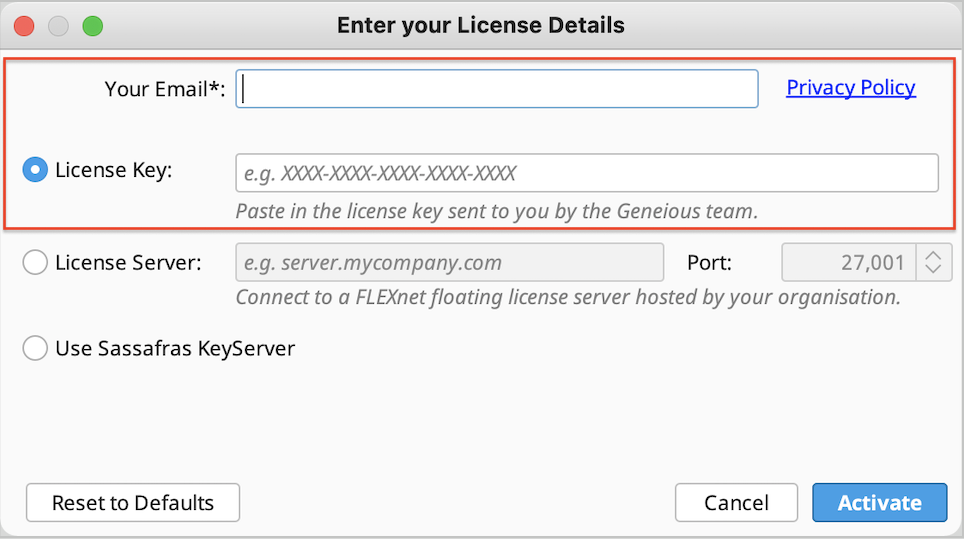Click the License Server address field
Screen dimensions: 964x539
tap(449, 262)
